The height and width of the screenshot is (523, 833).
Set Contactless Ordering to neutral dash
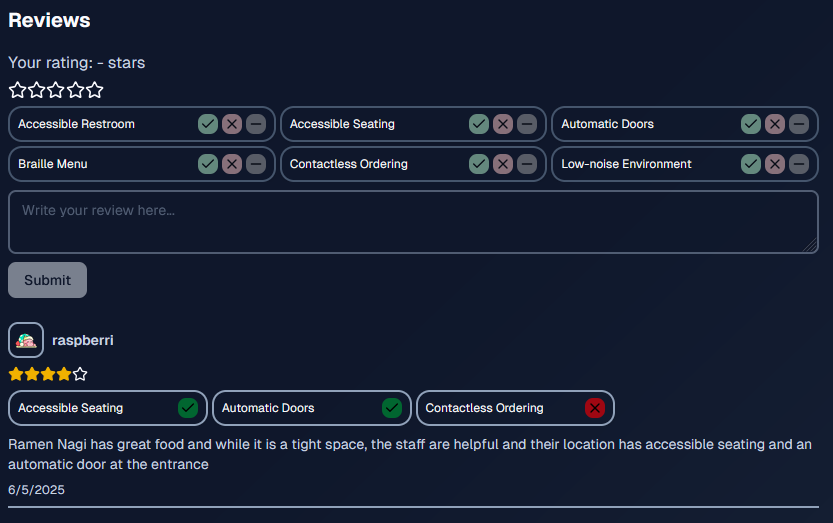point(527,164)
